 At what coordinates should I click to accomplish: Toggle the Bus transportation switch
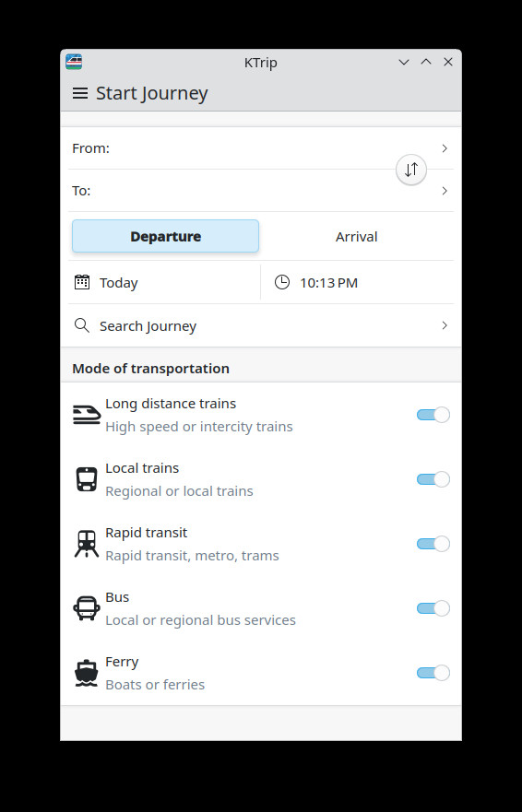tap(433, 608)
